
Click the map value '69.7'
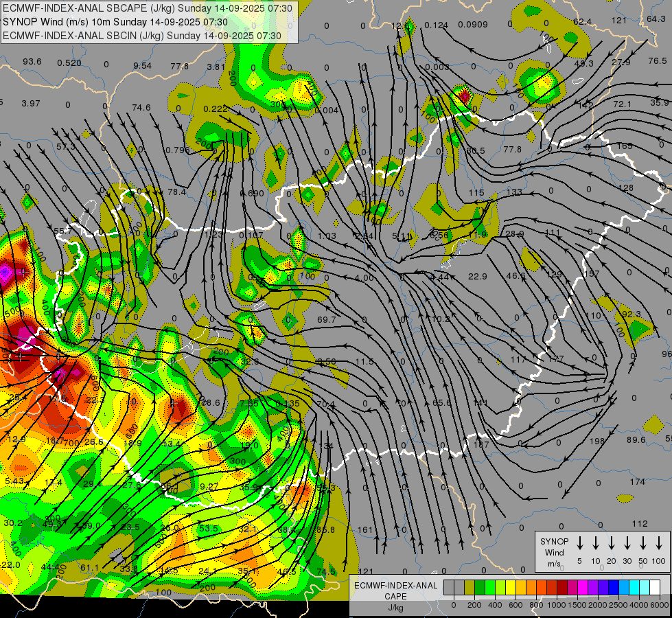click(x=327, y=319)
